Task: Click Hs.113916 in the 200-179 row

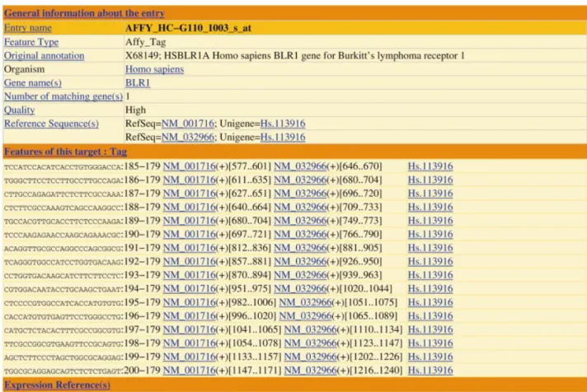Action: (430, 371)
